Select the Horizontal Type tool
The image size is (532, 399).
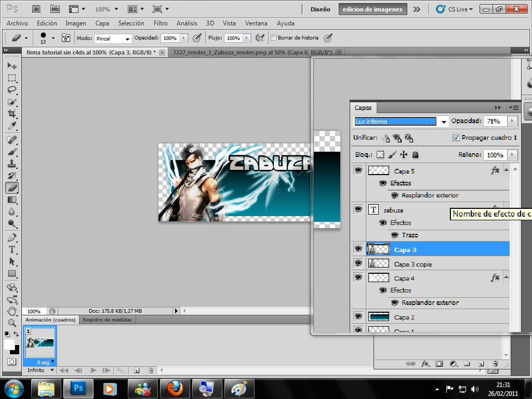tap(12, 249)
